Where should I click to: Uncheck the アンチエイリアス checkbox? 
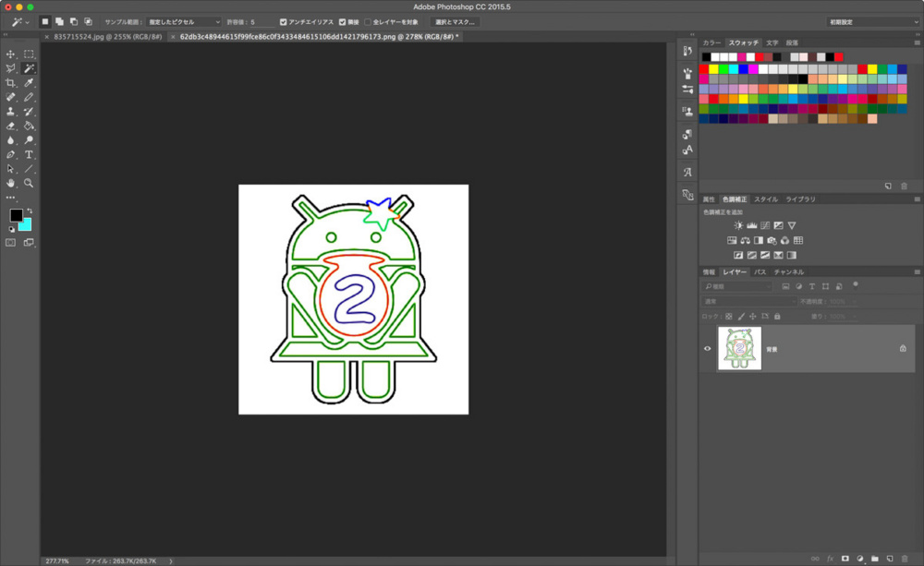284,22
